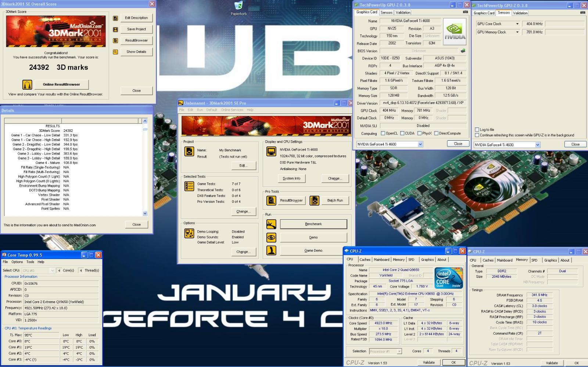
Task: Click the Details list scroll up arrow
Action: (x=145, y=121)
